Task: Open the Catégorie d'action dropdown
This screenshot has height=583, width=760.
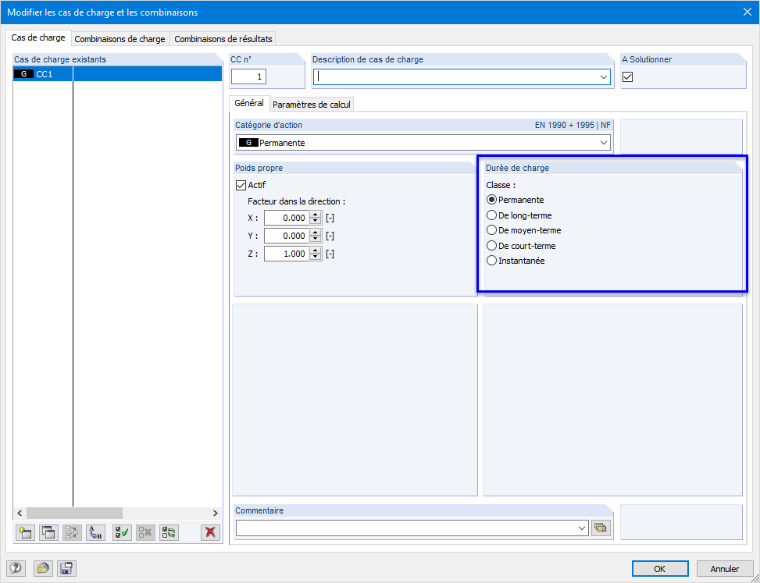Action: [x=604, y=143]
